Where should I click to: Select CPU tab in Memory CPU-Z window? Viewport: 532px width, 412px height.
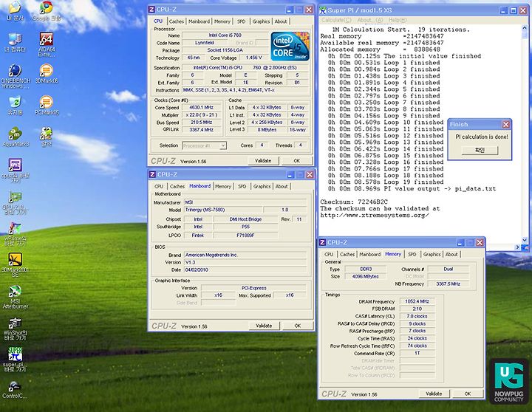[329, 254]
